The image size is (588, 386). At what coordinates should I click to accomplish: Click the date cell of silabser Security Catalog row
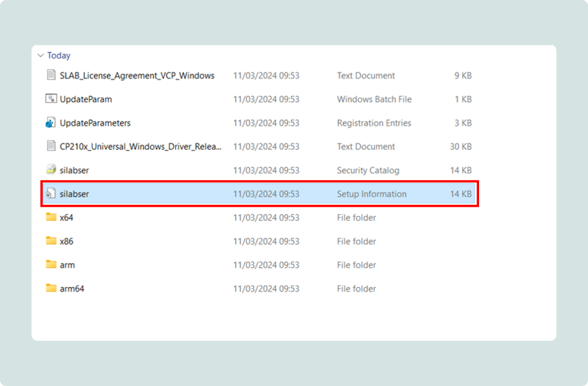[x=266, y=170]
